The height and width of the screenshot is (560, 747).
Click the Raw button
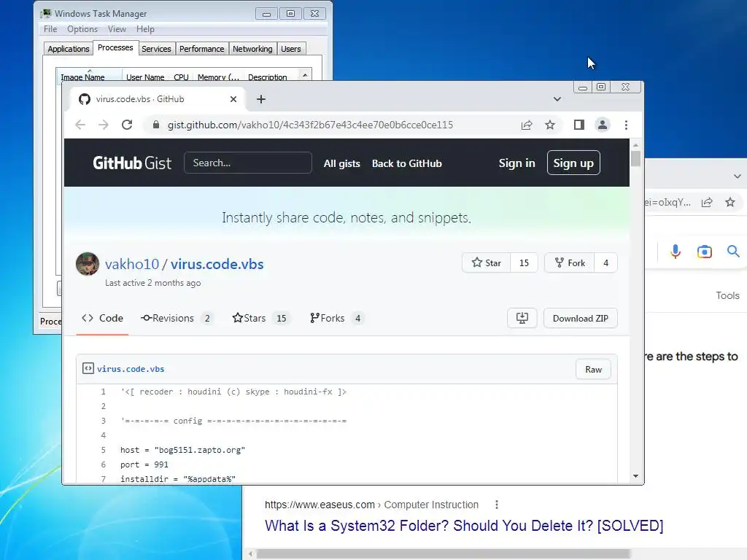point(593,369)
